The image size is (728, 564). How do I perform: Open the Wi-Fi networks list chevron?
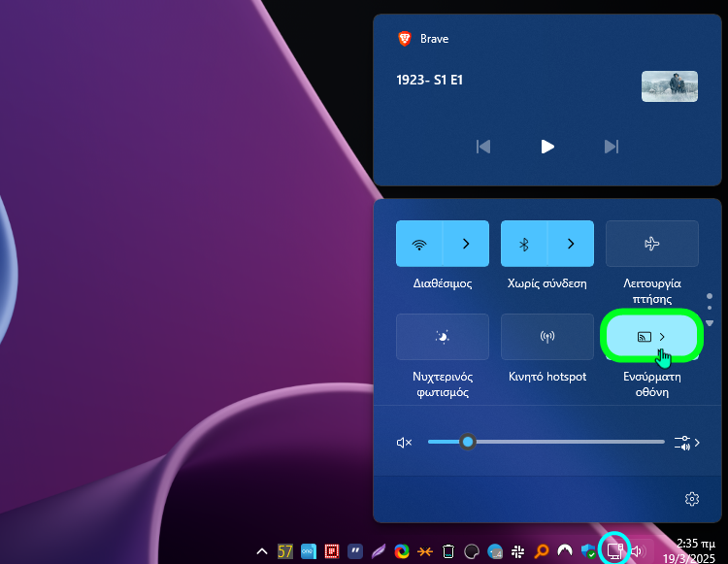click(x=466, y=244)
